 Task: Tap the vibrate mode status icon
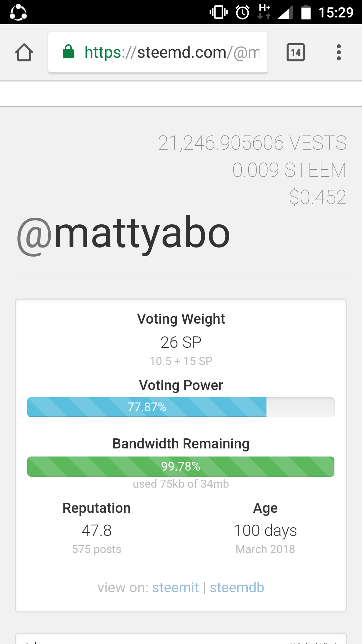coord(219,12)
